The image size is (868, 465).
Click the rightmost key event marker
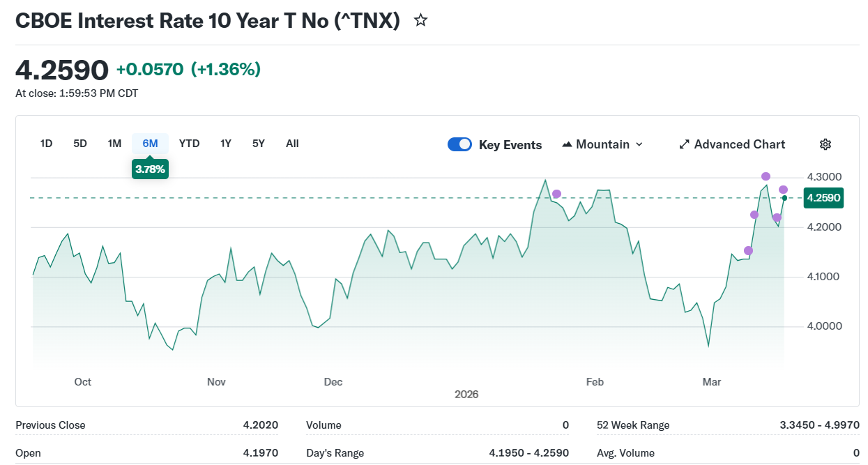[x=783, y=190]
